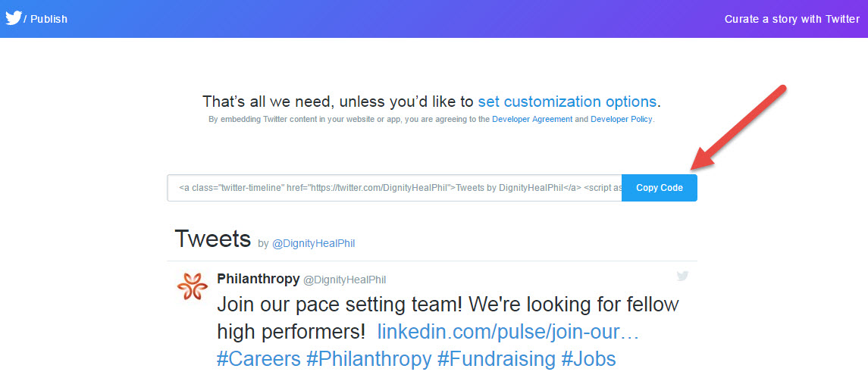Click the grey @DignityHealPhil handle in tweet
The image size is (868, 375).
coord(344,280)
